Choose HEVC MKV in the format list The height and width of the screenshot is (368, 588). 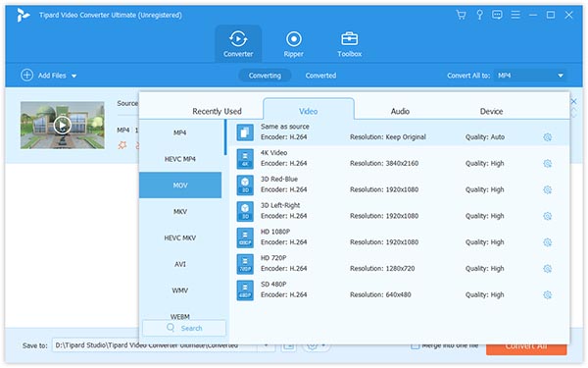click(x=180, y=237)
